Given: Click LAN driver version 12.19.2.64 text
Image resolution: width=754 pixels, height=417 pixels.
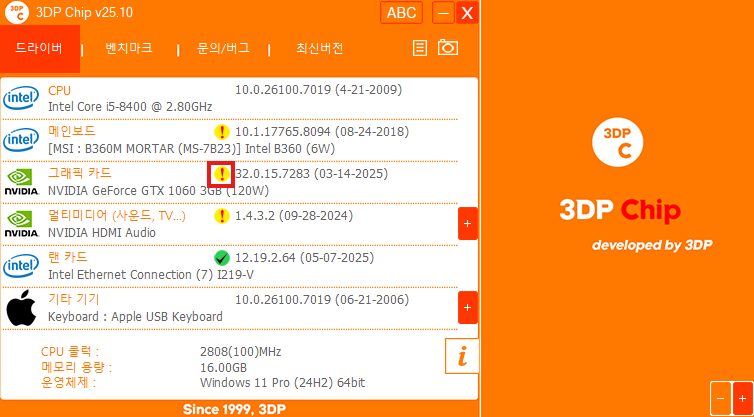Looking at the screenshot, I should click(x=305, y=258).
